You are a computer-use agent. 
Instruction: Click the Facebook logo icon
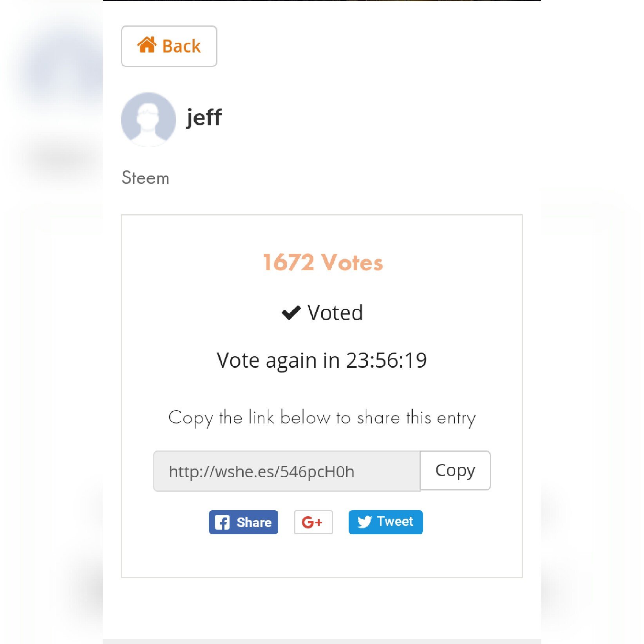pyautogui.click(x=222, y=523)
